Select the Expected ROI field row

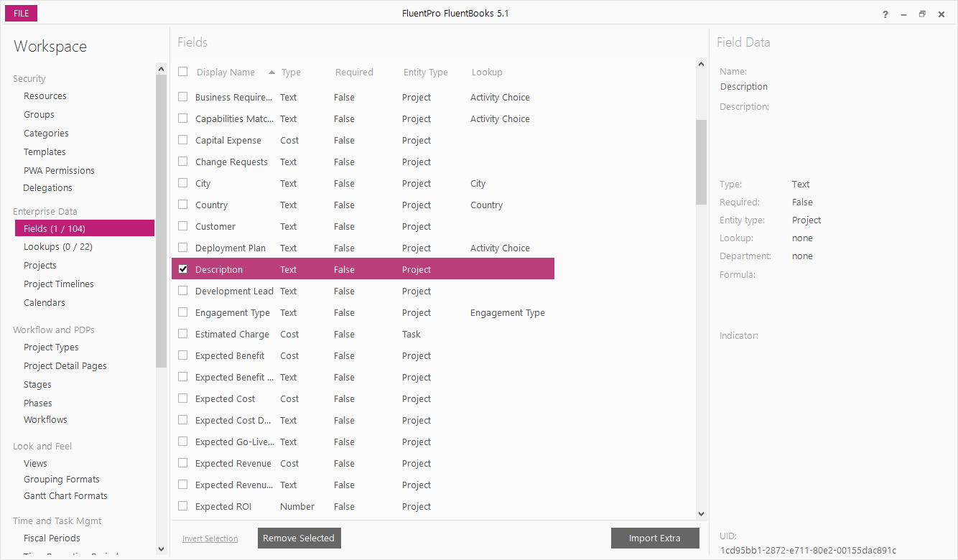[363, 506]
